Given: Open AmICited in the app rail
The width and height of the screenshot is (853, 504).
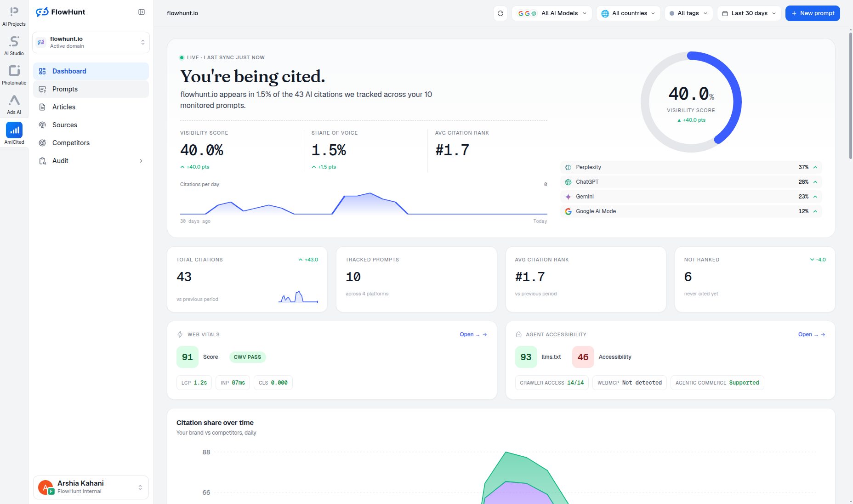Looking at the screenshot, I should [x=14, y=134].
